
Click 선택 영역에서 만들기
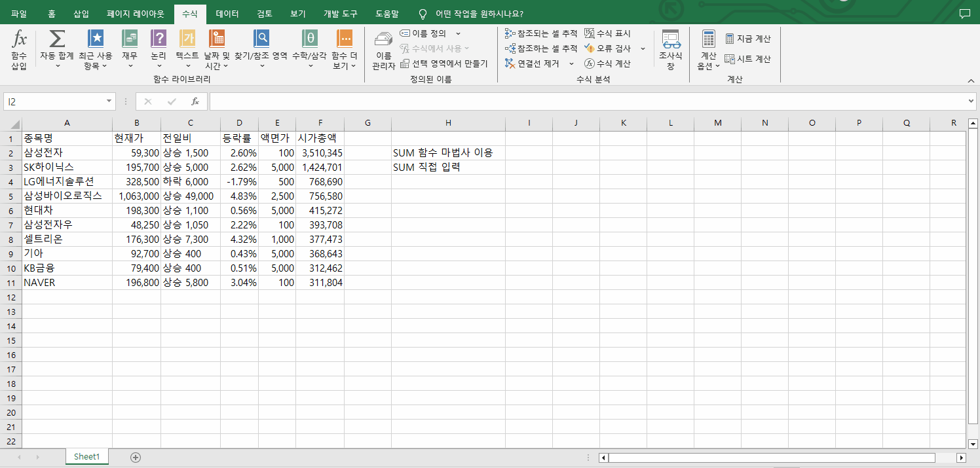[443, 63]
